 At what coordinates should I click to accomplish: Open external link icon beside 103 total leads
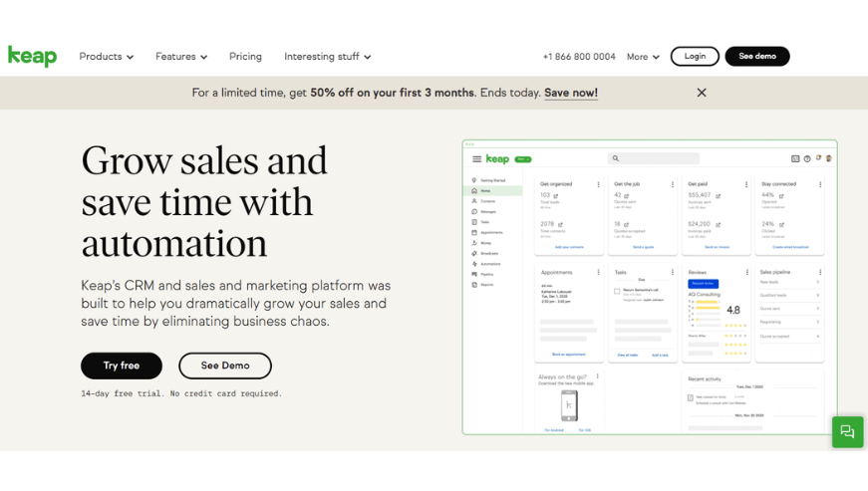tap(556, 196)
